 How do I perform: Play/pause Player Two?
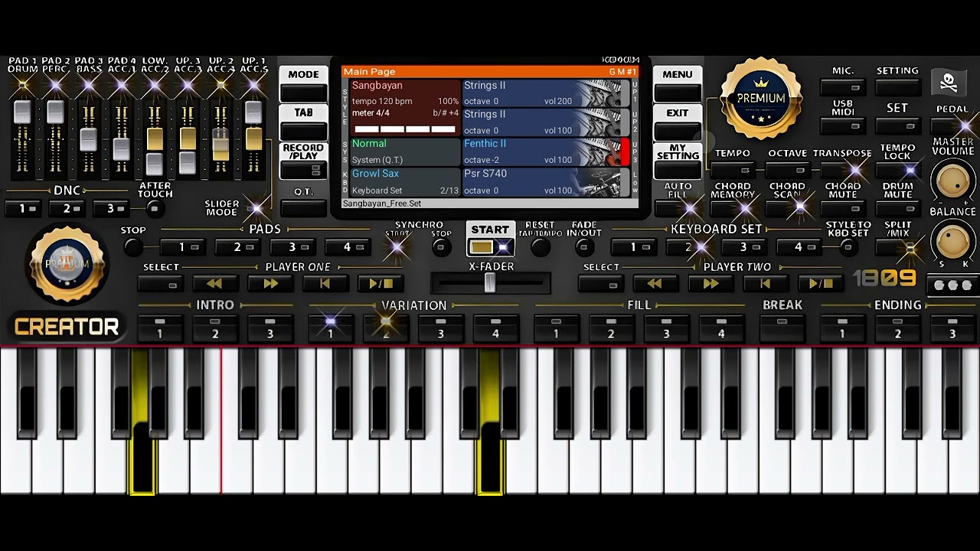click(x=820, y=284)
